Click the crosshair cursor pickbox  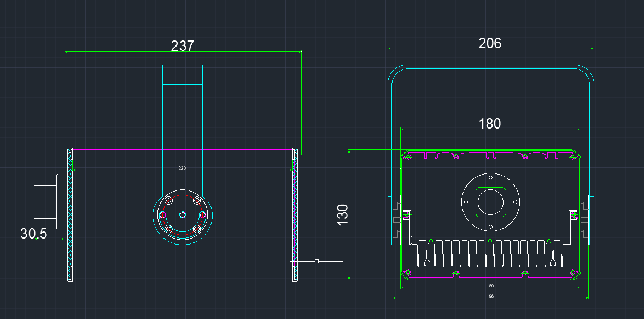[317, 262]
